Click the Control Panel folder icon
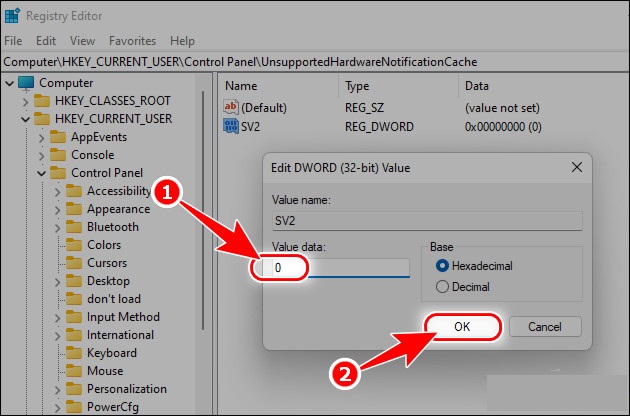 pos(58,173)
